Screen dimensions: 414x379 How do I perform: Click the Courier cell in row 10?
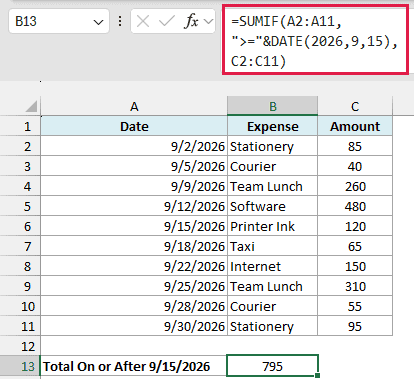point(273,306)
